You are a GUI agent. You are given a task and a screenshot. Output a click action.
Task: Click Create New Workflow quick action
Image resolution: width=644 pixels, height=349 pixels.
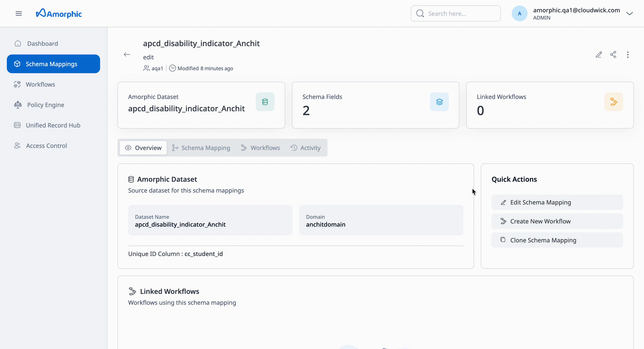click(557, 221)
